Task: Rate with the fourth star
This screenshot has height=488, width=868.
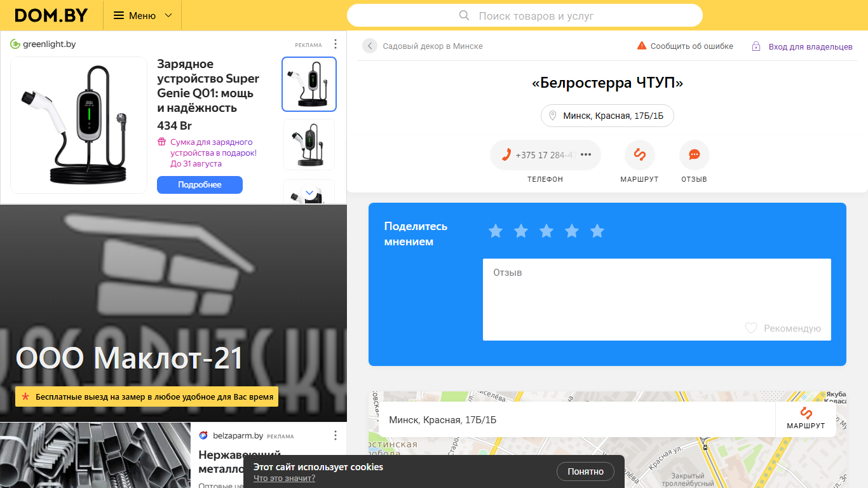Action: (x=572, y=231)
